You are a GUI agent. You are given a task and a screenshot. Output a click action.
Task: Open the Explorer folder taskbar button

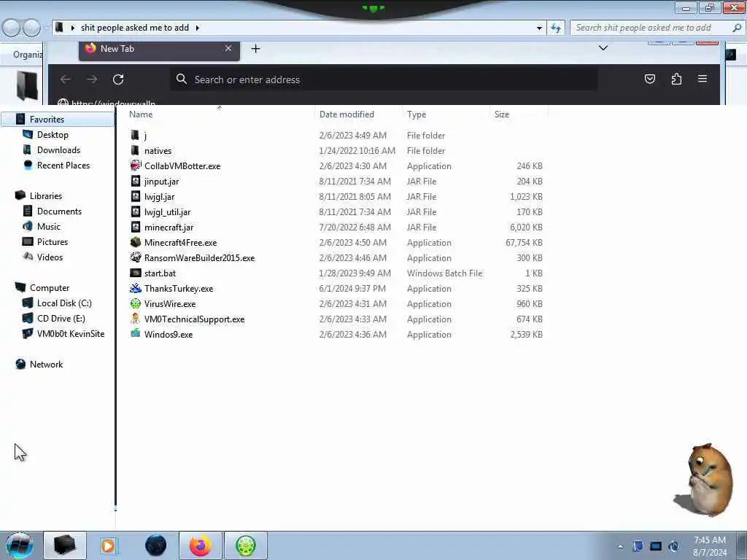pyautogui.click(x=65, y=545)
